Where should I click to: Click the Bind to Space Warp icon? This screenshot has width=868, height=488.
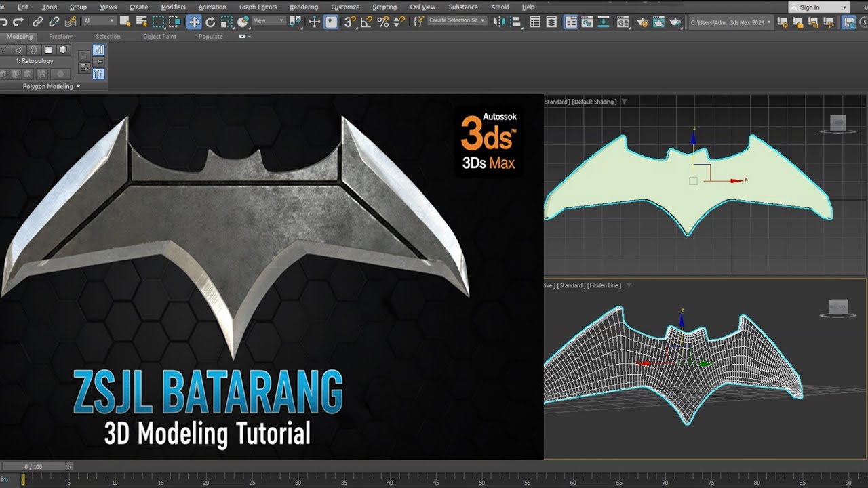(x=71, y=22)
